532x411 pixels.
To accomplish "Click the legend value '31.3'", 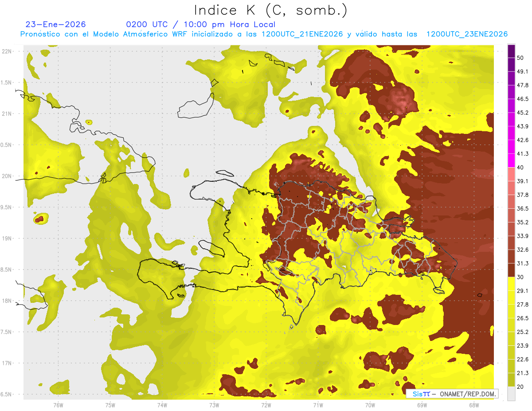I will pyautogui.click(x=523, y=263).
